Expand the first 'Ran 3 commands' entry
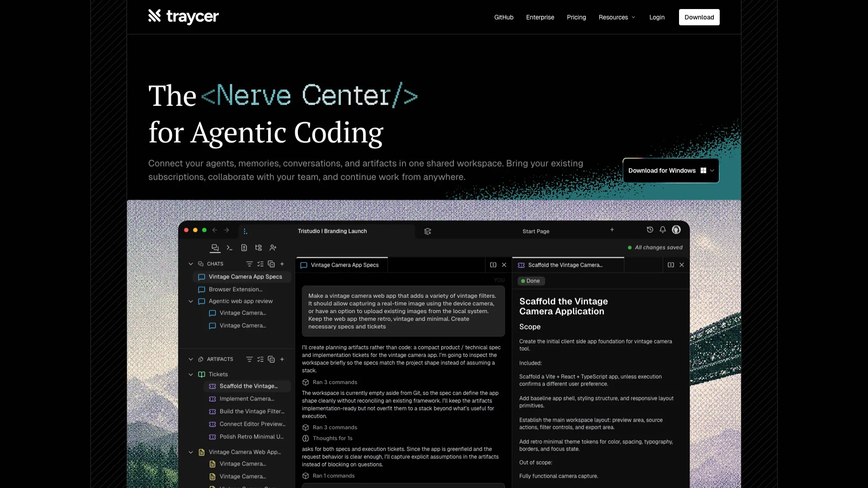Image resolution: width=868 pixels, height=488 pixels. 330,382
